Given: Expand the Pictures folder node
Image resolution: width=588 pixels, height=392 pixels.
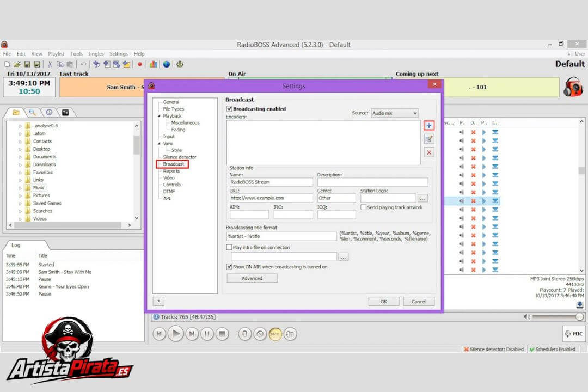Looking at the screenshot, I should [x=20, y=195].
